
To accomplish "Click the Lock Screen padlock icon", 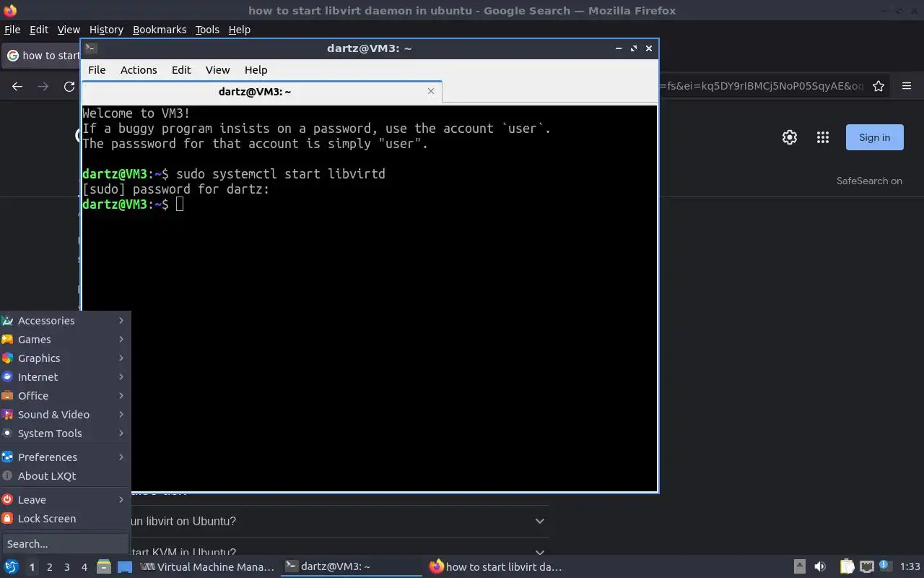I will 7,519.
